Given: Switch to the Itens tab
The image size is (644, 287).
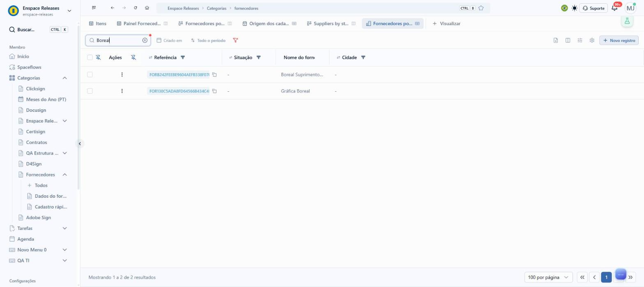Looking at the screenshot, I should tap(98, 23).
